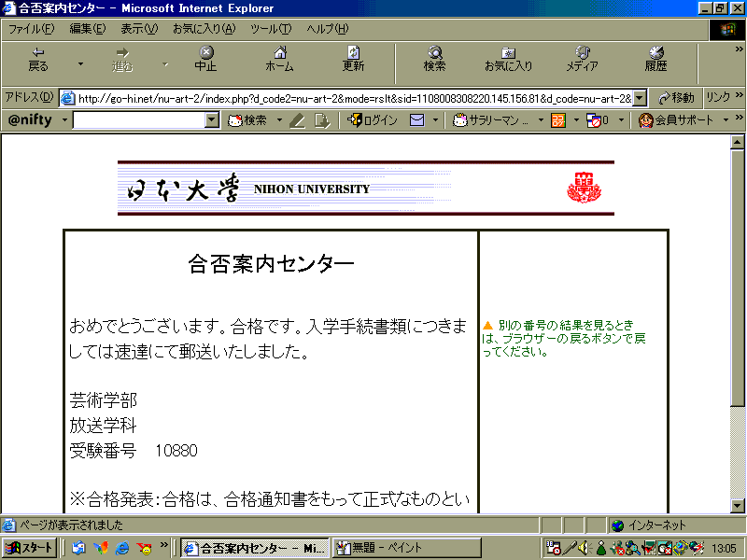
Task: Open the Media (メディア) pane
Action: (582, 60)
